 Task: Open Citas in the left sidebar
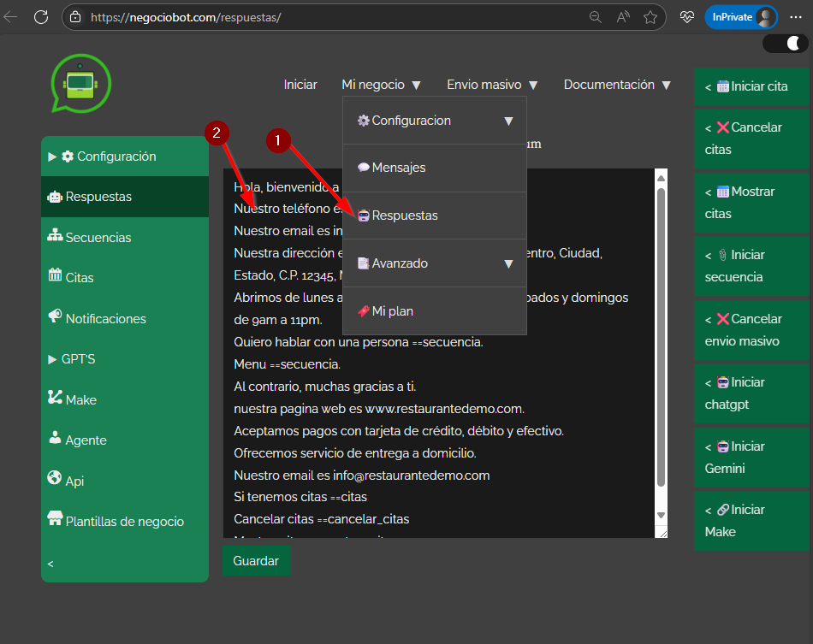coord(125,278)
